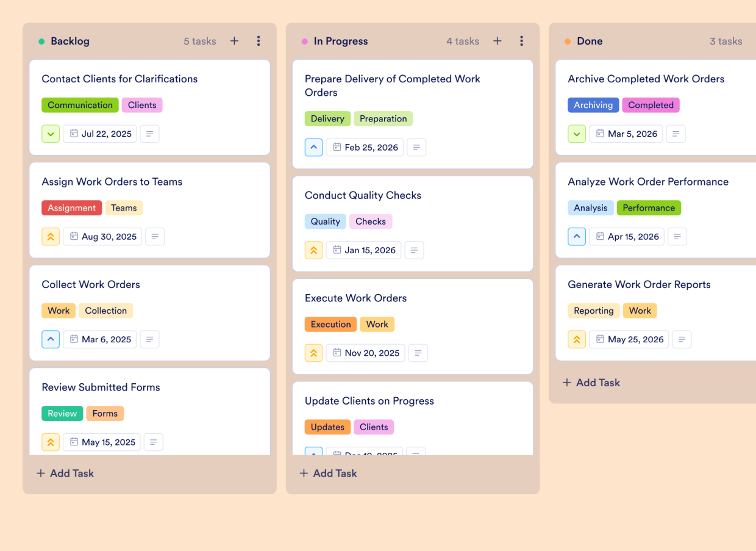Click the description icon on Execute Work Orders

pos(418,353)
